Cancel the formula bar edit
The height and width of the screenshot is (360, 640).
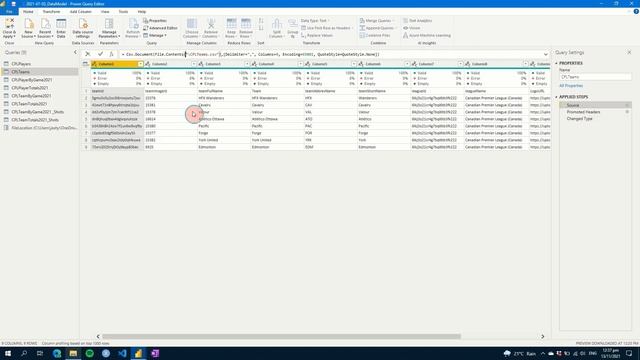pyautogui.click(x=88, y=54)
